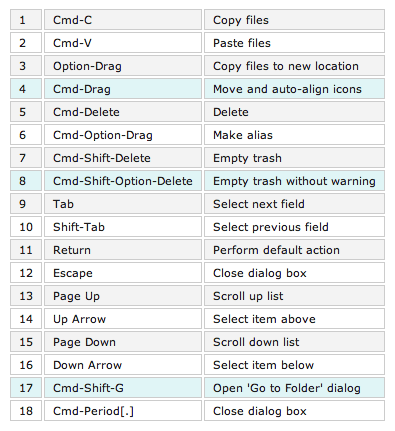This screenshot has height=431, width=395.
Task: Click highlighted Cmd-Drag cell
Action: (x=123, y=89)
